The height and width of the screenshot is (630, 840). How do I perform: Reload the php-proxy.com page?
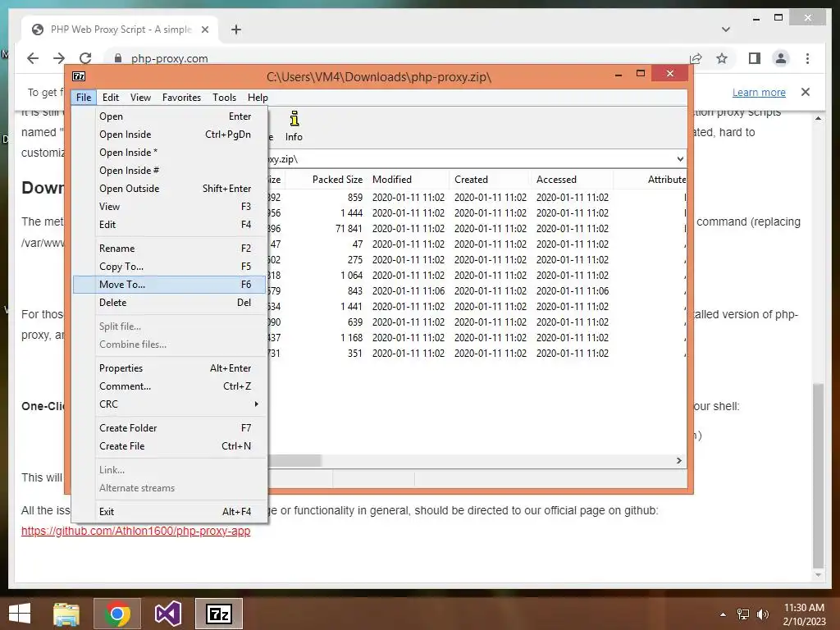(85, 58)
